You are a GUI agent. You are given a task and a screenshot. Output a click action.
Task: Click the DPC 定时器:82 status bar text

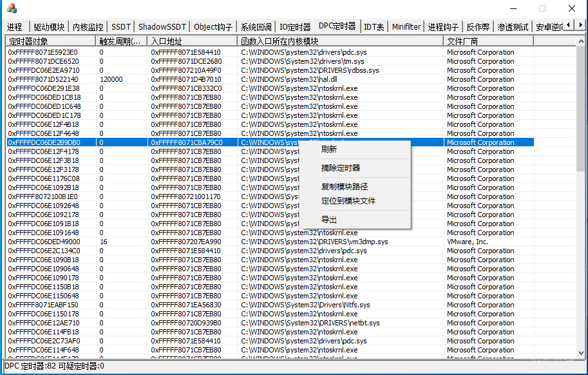pos(30,366)
